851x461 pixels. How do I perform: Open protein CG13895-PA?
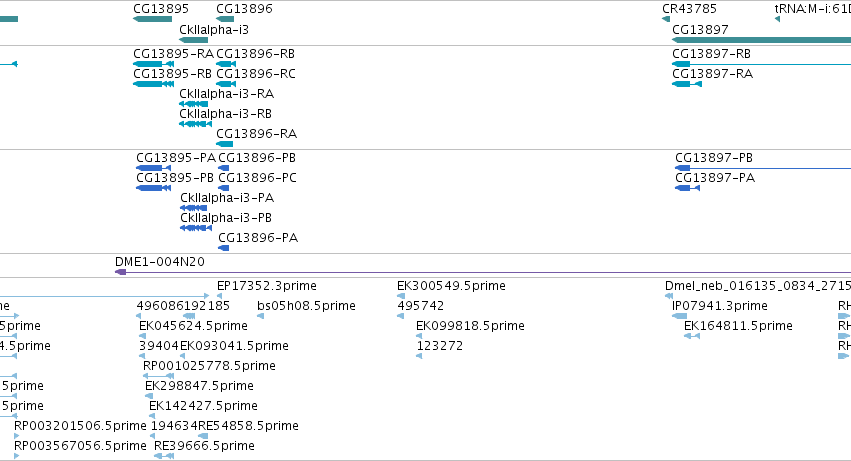176,158
